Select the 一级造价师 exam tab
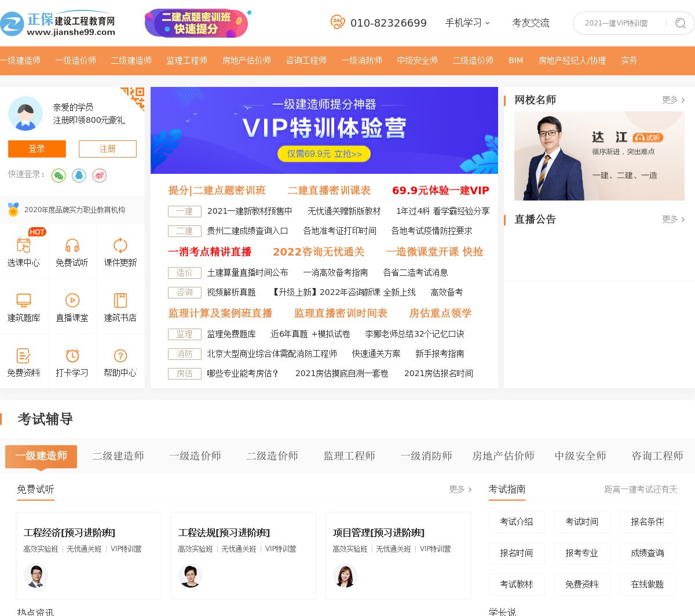Screen dimensions: 695x616 (x=195, y=456)
